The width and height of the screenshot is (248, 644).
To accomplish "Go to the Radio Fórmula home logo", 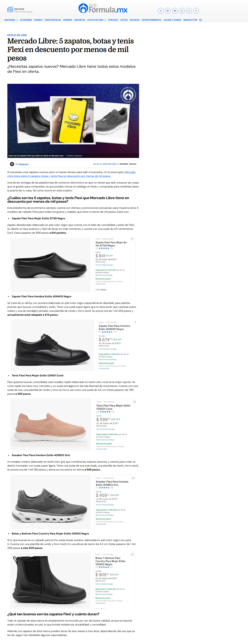I will coord(103,8).
